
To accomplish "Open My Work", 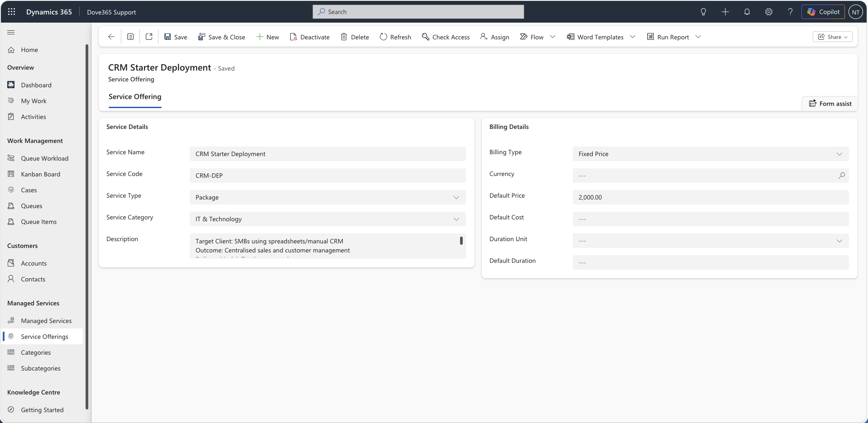I will click(42, 101).
